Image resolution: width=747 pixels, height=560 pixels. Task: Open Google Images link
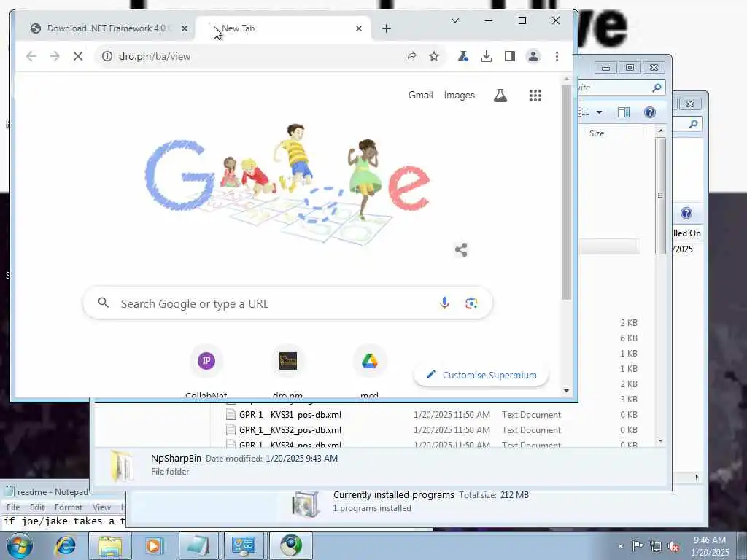[460, 95]
